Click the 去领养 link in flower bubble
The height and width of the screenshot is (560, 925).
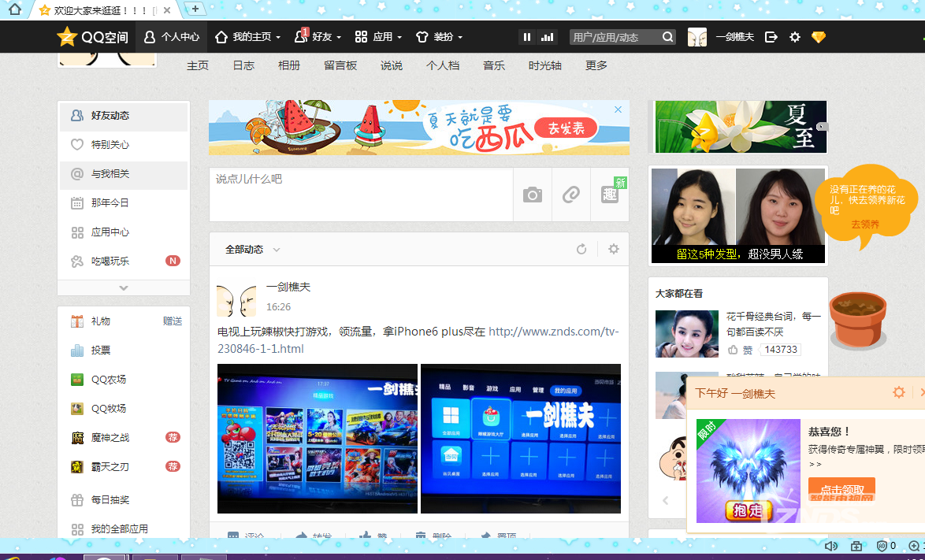point(865,224)
